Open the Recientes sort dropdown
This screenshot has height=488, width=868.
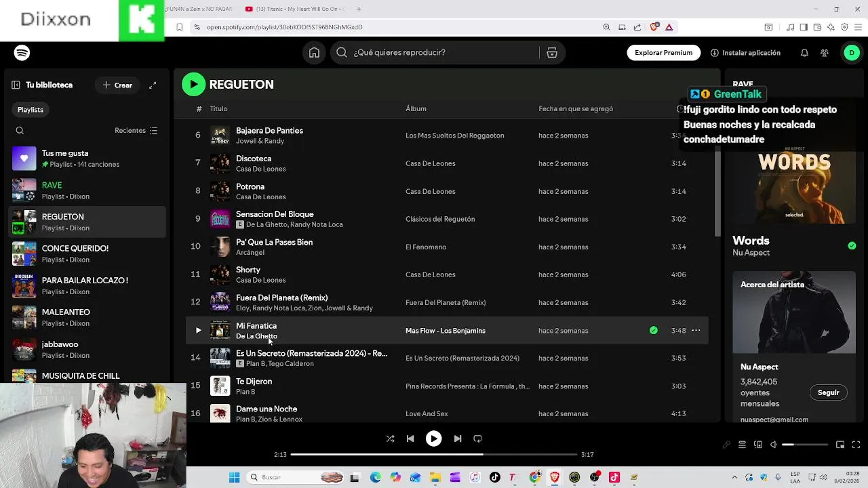click(x=136, y=131)
